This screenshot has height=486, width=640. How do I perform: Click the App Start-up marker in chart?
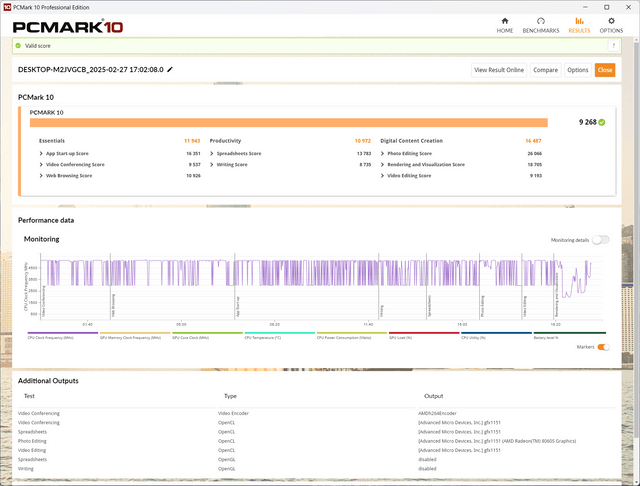tap(238, 306)
